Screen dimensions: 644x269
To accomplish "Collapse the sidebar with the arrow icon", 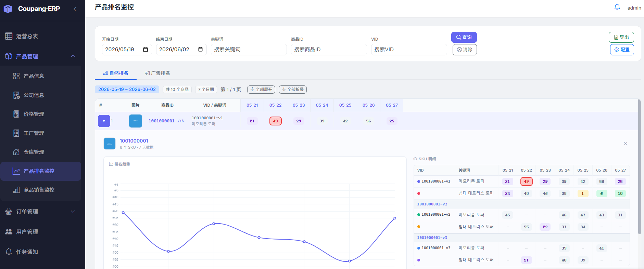I will click(x=75, y=9).
